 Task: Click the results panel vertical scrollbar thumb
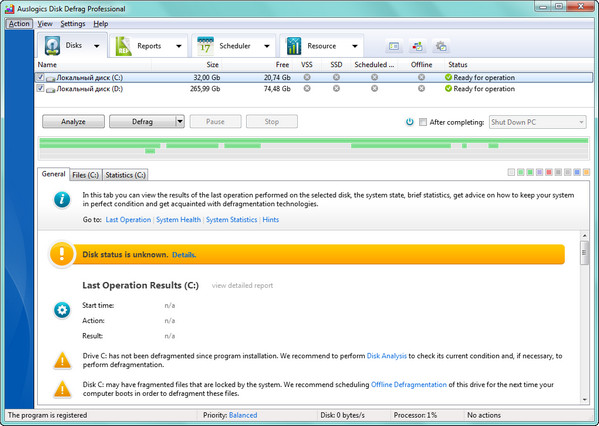584,253
